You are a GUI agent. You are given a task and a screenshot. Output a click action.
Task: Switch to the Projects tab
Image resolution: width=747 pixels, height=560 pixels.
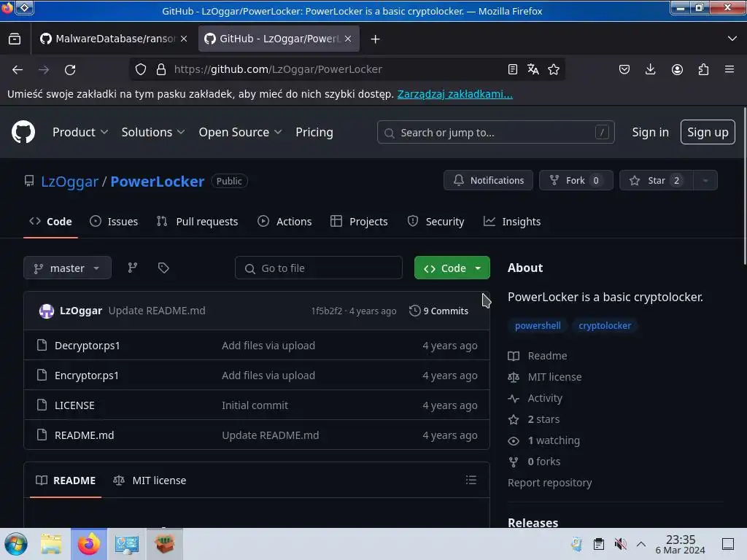point(359,222)
